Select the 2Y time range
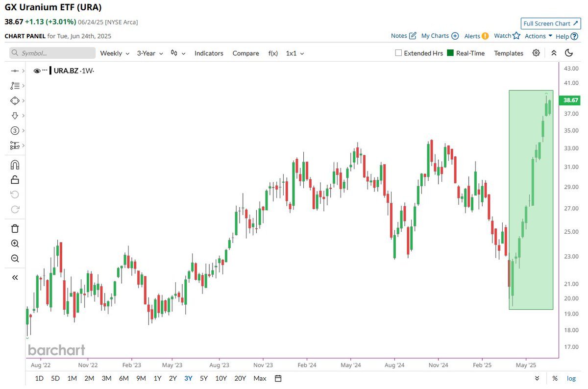Screen dimensions: 588x389 pos(173,378)
